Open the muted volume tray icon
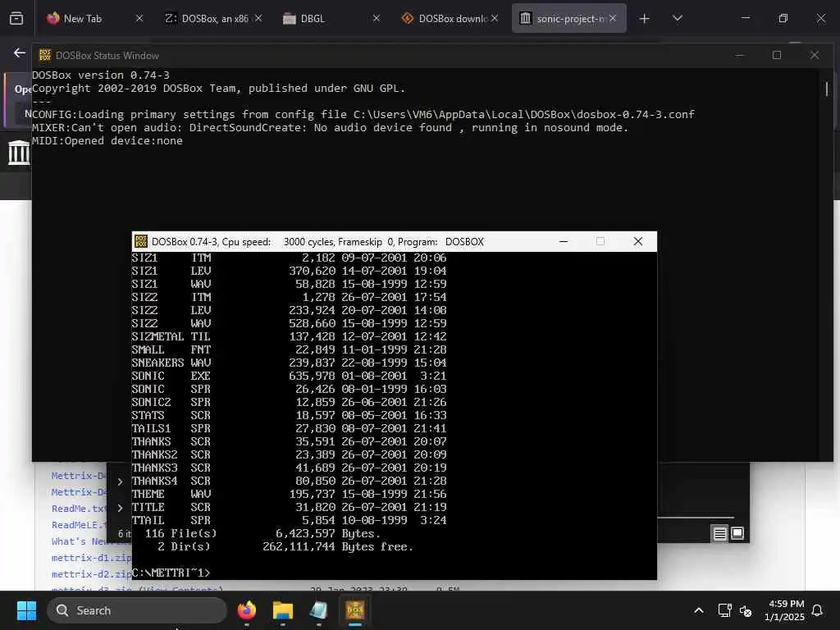The width and height of the screenshot is (840, 630). [745, 610]
